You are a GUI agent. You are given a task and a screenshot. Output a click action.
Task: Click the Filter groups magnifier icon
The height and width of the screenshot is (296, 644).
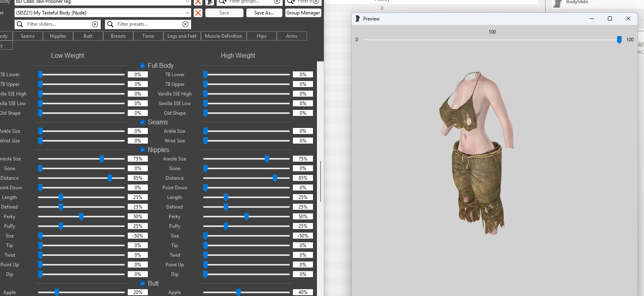coord(223,2)
